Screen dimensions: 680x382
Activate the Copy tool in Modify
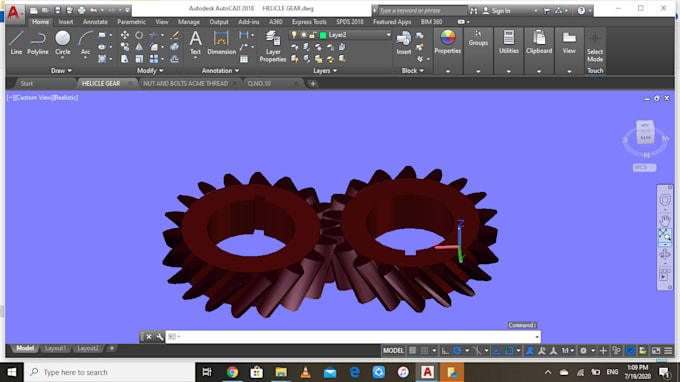pos(124,47)
